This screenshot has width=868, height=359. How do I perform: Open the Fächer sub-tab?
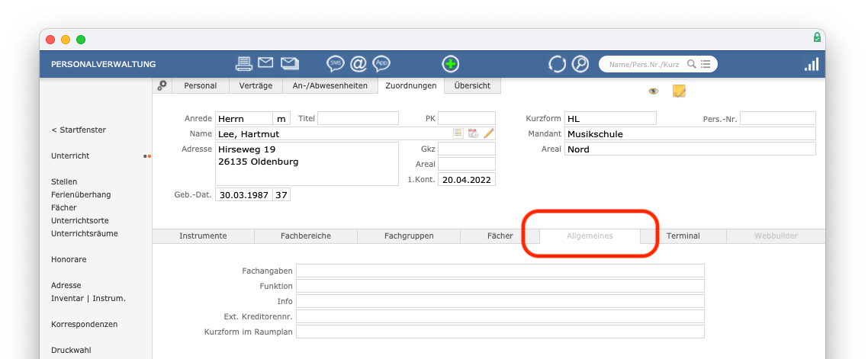tap(500, 236)
